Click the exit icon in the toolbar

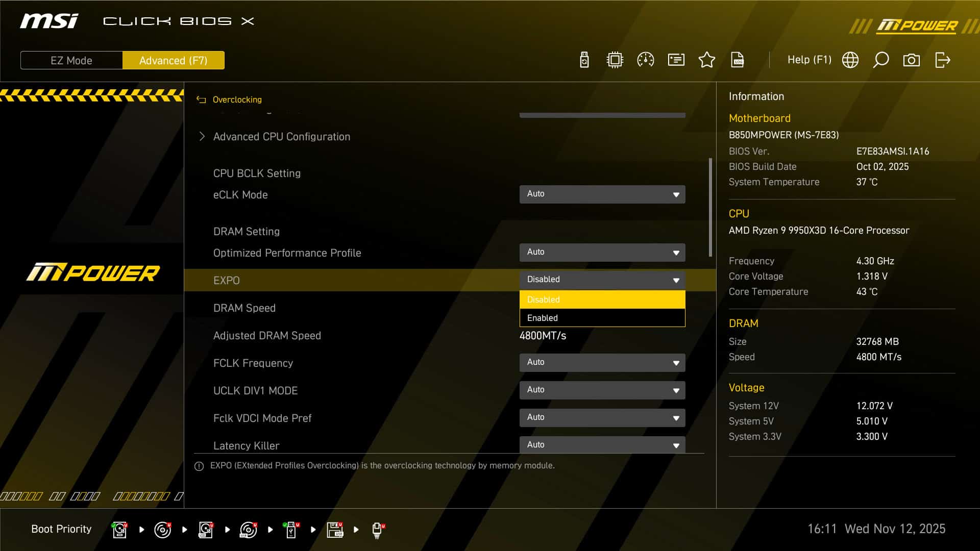942,60
